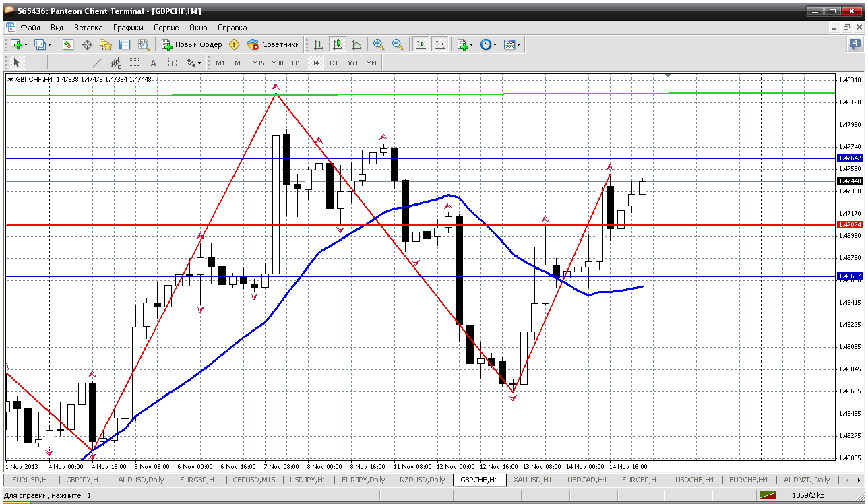Open the Navigator favorites icon

coord(106,44)
